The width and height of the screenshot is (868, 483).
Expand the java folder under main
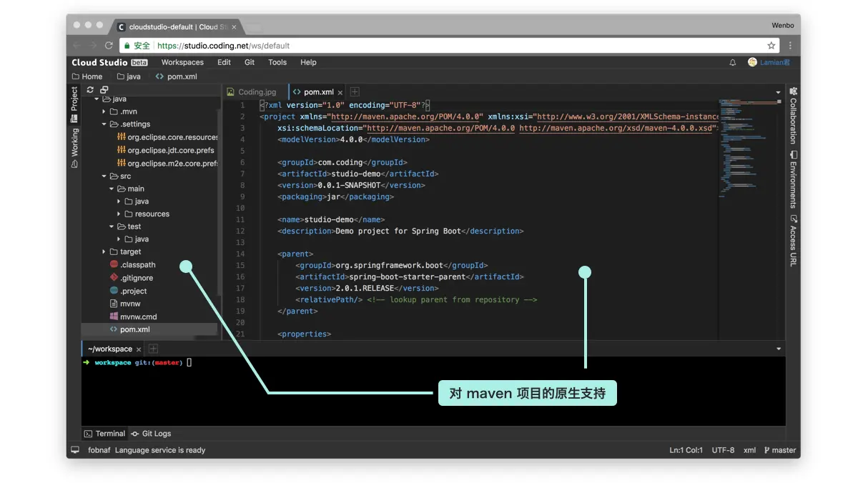tap(119, 201)
